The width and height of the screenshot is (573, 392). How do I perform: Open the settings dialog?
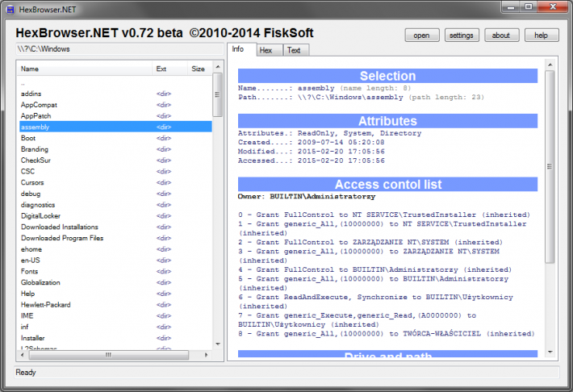[462, 35]
